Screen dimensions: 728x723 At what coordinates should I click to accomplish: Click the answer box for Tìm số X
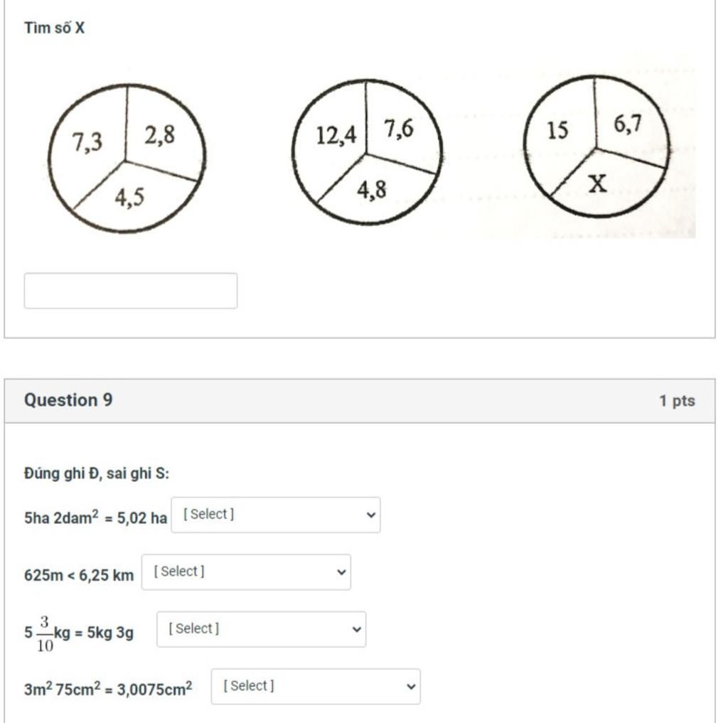pyautogui.click(x=131, y=291)
